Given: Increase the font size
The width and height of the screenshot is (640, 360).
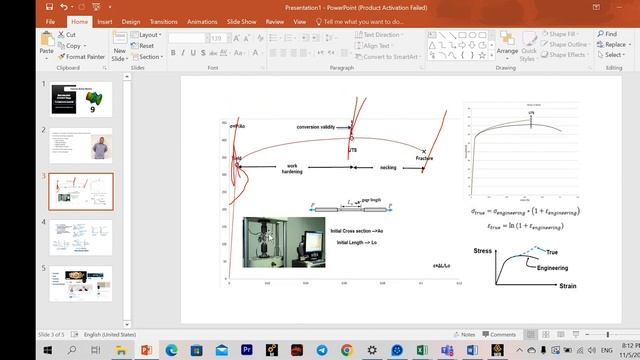Looking at the screenshot, I should point(236,38).
